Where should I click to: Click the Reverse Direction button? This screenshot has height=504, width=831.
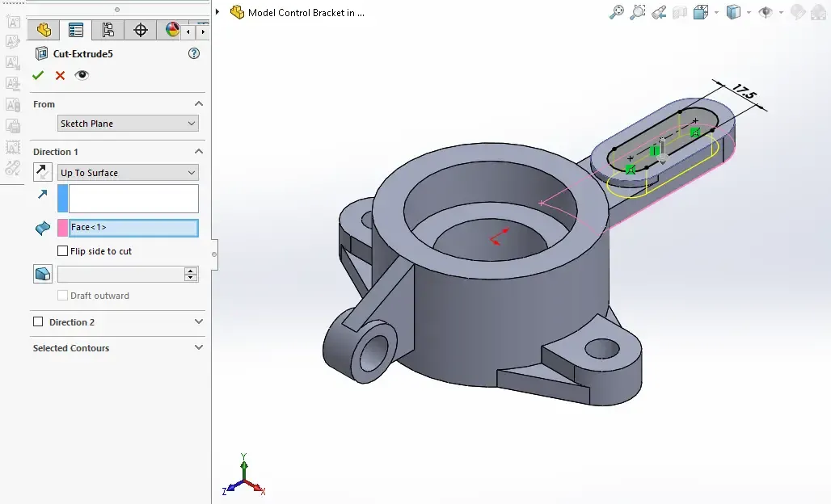coord(42,172)
